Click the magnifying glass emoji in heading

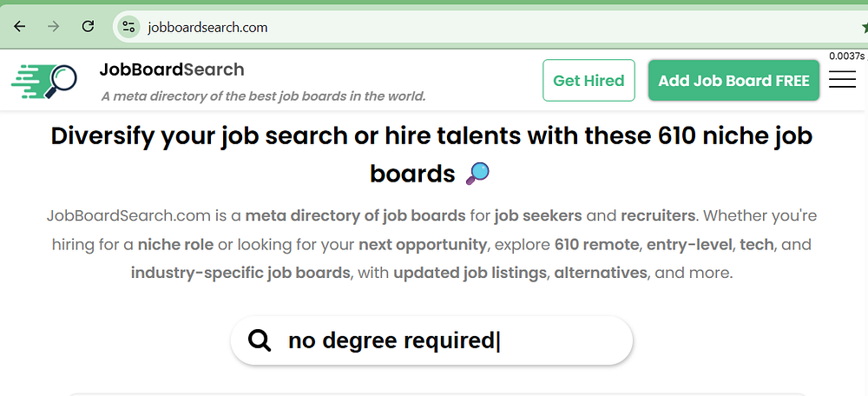[477, 174]
